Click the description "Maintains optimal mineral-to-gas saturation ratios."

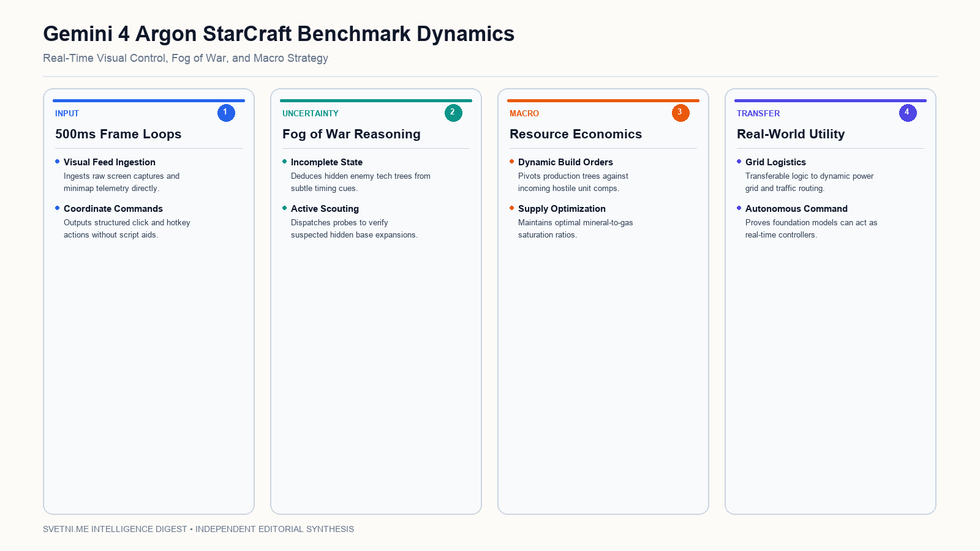pos(576,229)
